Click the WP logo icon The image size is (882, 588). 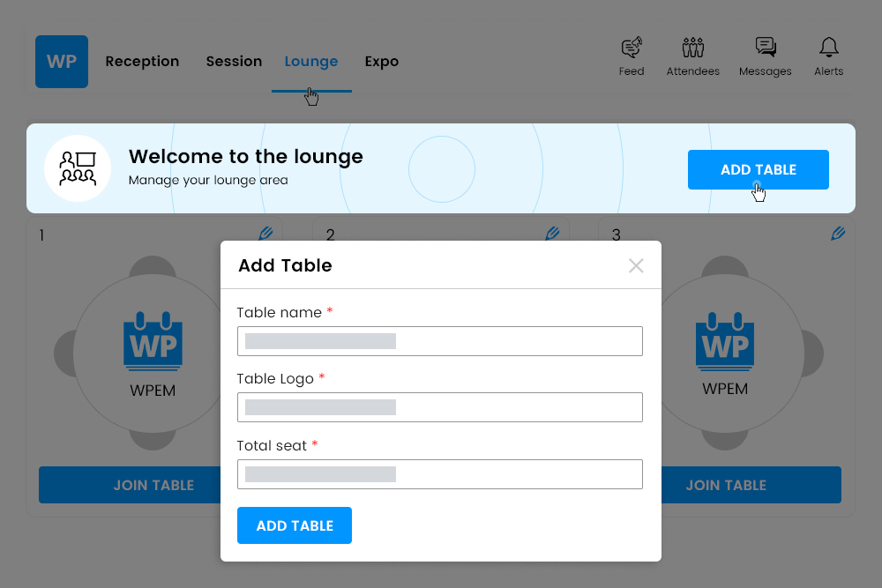(x=62, y=62)
